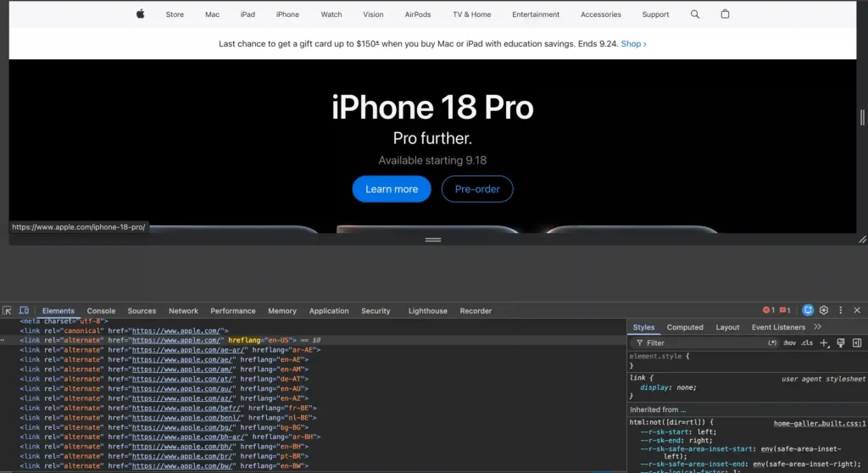This screenshot has width=868, height=473.
Task: Switch to the Computed tab
Action: pos(685,327)
